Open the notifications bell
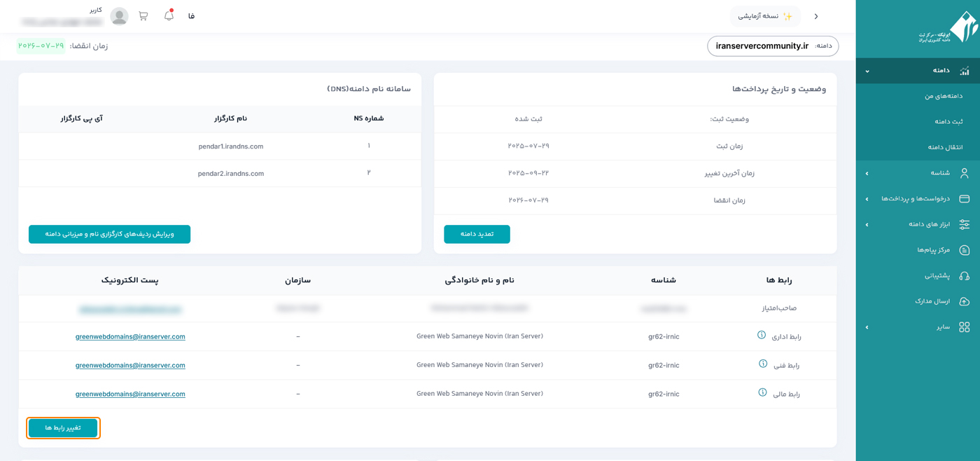The image size is (980, 461). 169,15
